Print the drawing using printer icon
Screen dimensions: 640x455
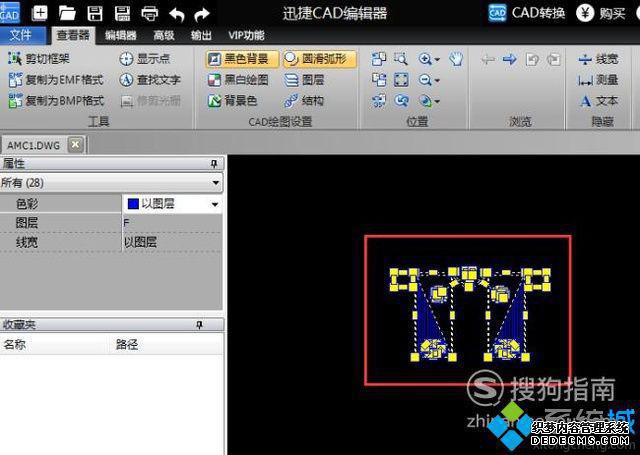pyautogui.click(x=150, y=14)
